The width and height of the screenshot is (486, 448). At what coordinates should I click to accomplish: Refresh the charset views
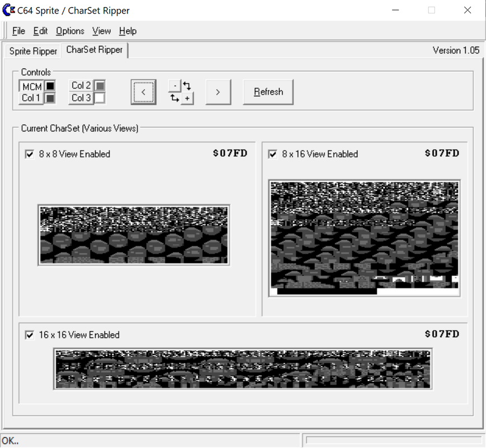268,92
